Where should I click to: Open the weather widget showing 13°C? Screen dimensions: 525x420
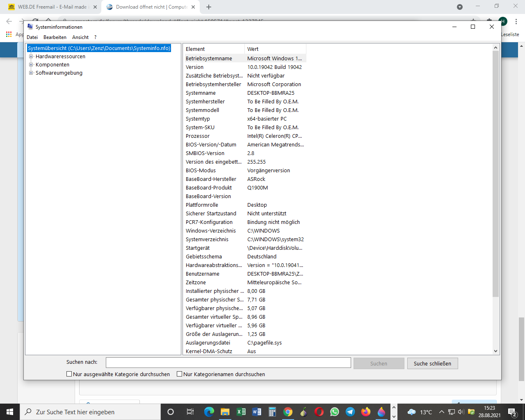click(420, 412)
